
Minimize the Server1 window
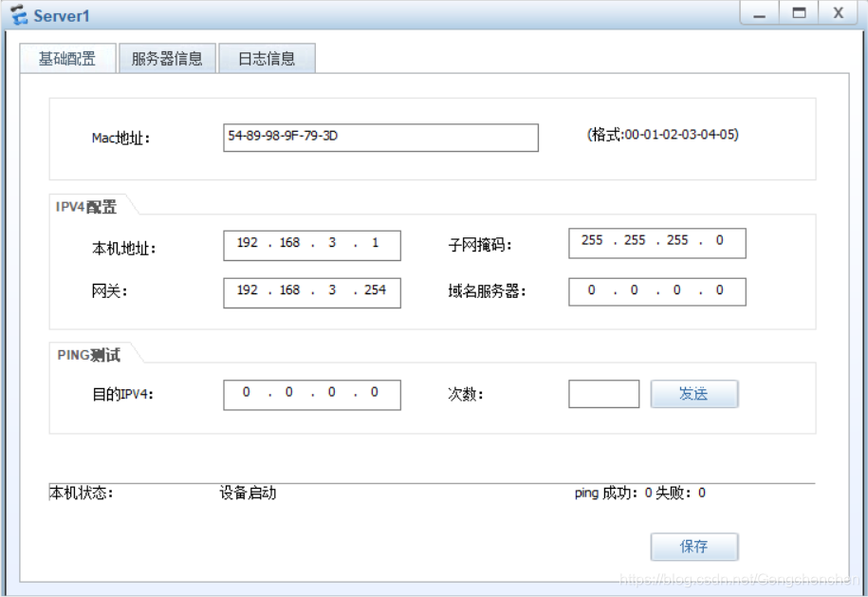760,13
